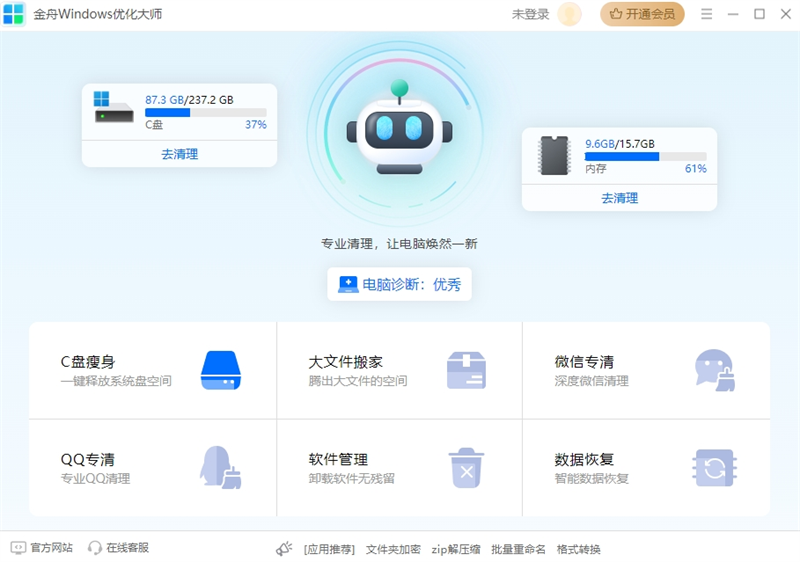Click the memory chip icon
The image size is (800, 562).
tap(554, 156)
